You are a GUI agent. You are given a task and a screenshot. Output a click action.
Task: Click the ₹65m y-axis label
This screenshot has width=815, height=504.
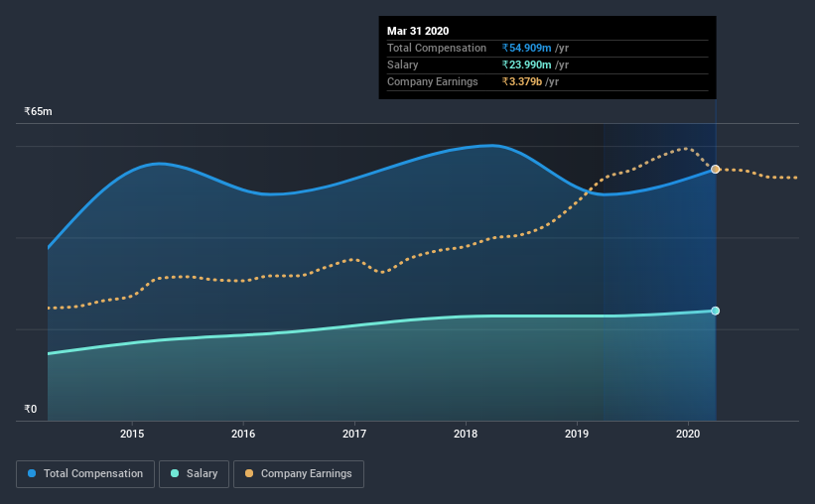38,112
